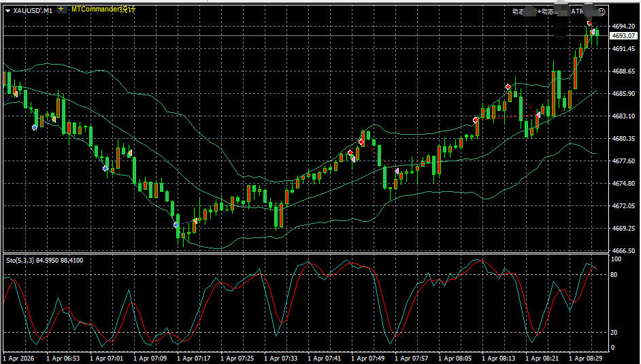
Task: Click the 4683.10 price scale label
Action: click(623, 116)
